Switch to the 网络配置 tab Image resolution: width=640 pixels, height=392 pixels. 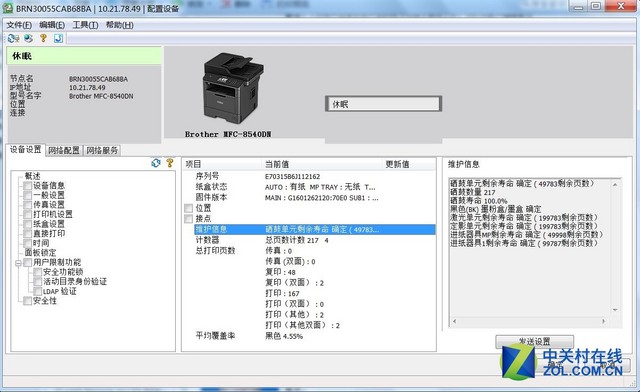pyautogui.click(x=64, y=150)
